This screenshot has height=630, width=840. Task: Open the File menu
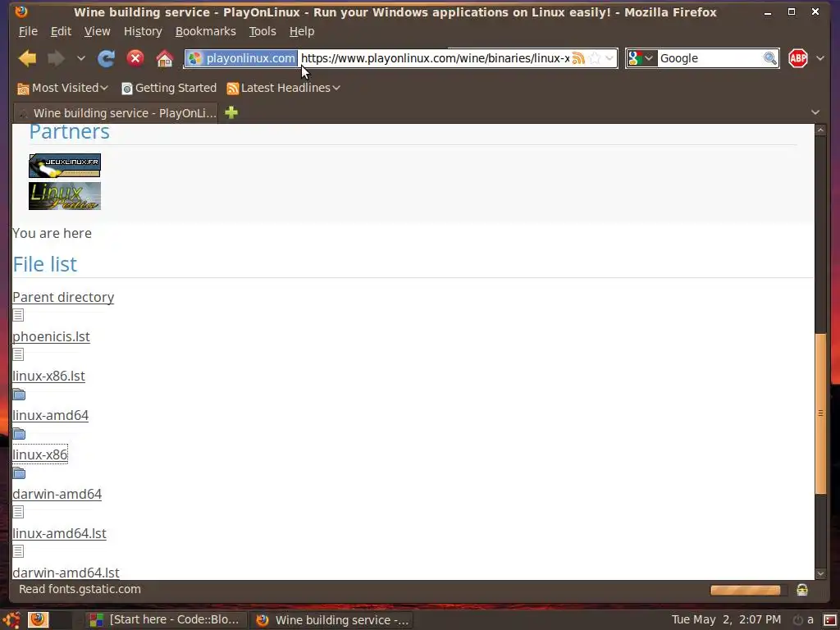pos(28,32)
